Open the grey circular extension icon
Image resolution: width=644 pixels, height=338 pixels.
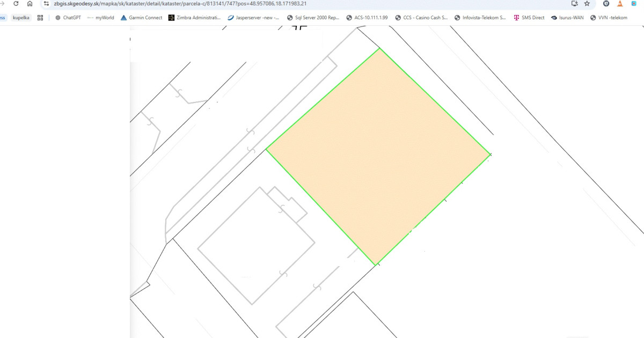click(606, 3)
